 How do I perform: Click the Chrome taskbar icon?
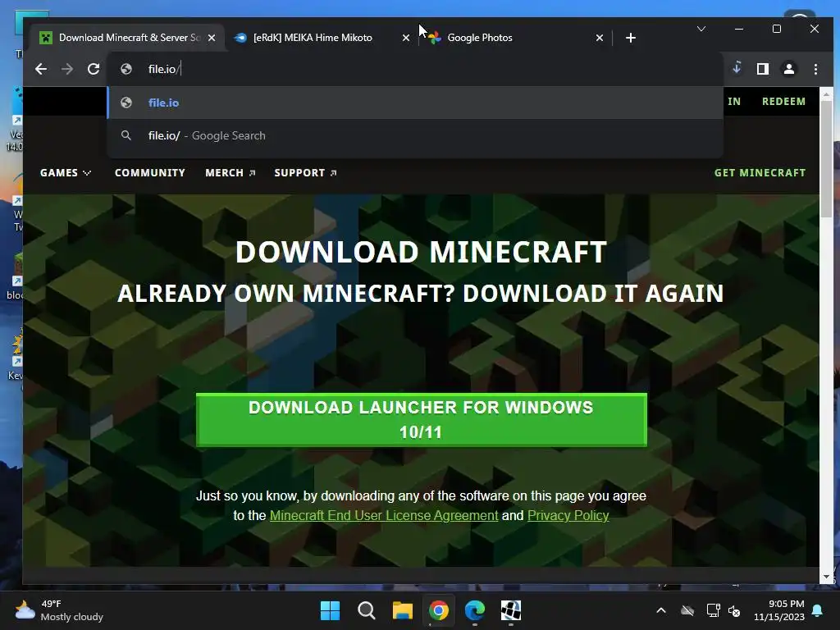[439, 610]
